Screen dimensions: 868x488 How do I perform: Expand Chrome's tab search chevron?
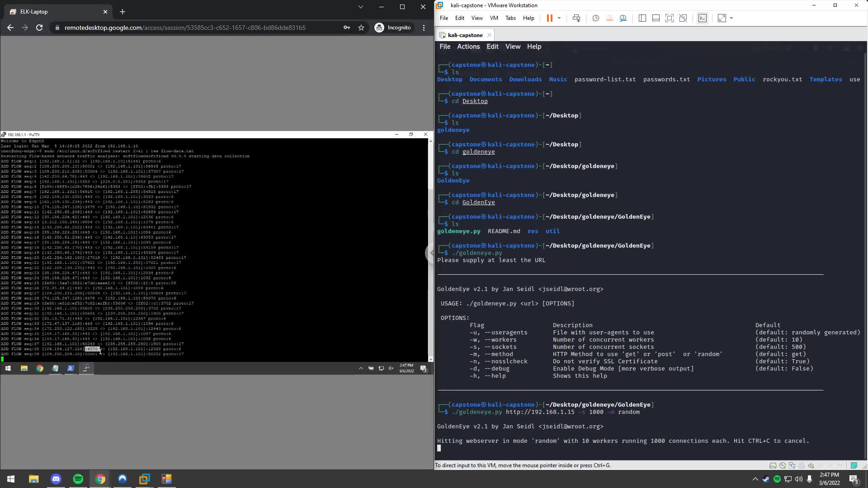[x=360, y=7]
